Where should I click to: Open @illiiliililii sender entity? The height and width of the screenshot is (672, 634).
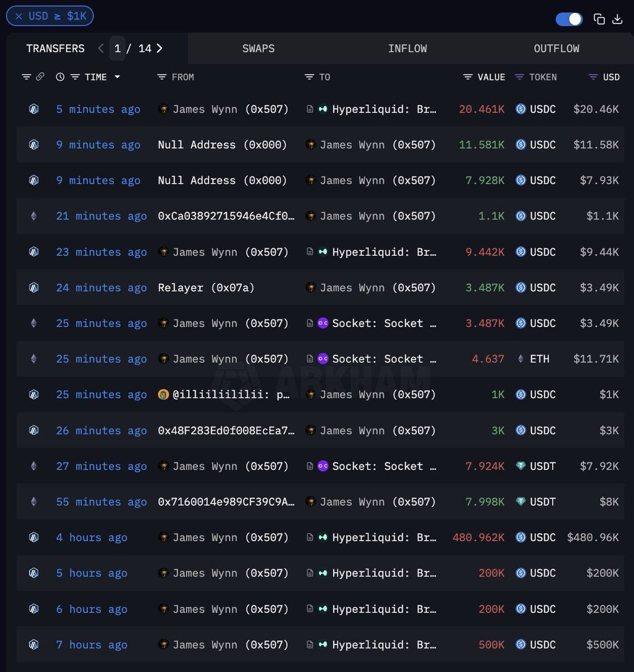point(231,395)
